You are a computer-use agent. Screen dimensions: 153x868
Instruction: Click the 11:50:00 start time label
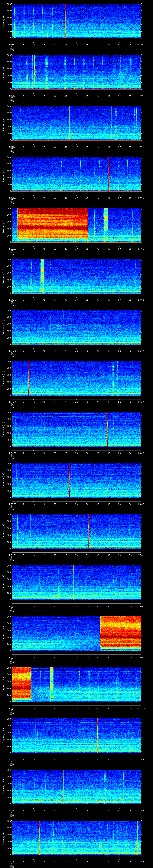pyautogui.click(x=12, y=249)
